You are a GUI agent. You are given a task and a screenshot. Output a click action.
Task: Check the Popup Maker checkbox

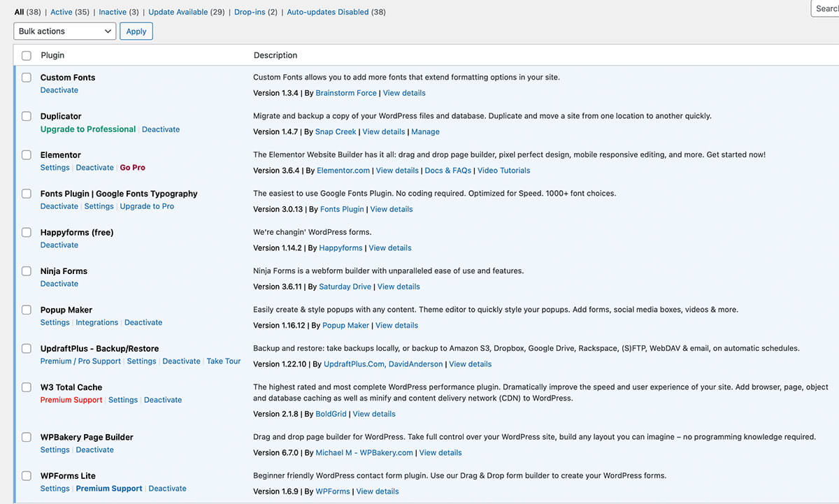point(27,310)
